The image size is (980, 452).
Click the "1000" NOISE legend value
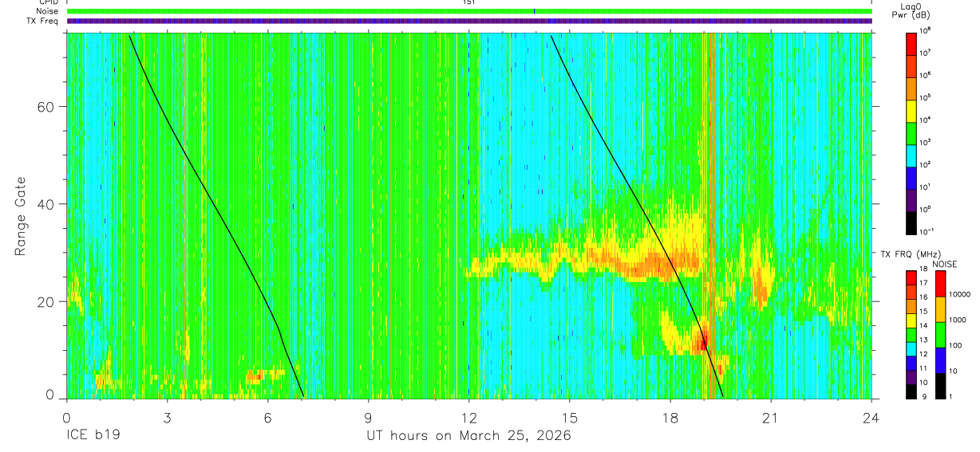(x=959, y=320)
